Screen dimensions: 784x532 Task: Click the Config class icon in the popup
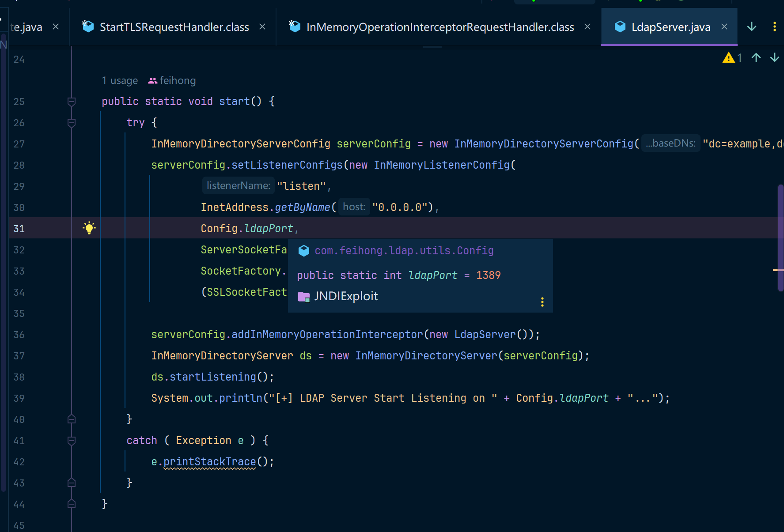click(x=304, y=251)
